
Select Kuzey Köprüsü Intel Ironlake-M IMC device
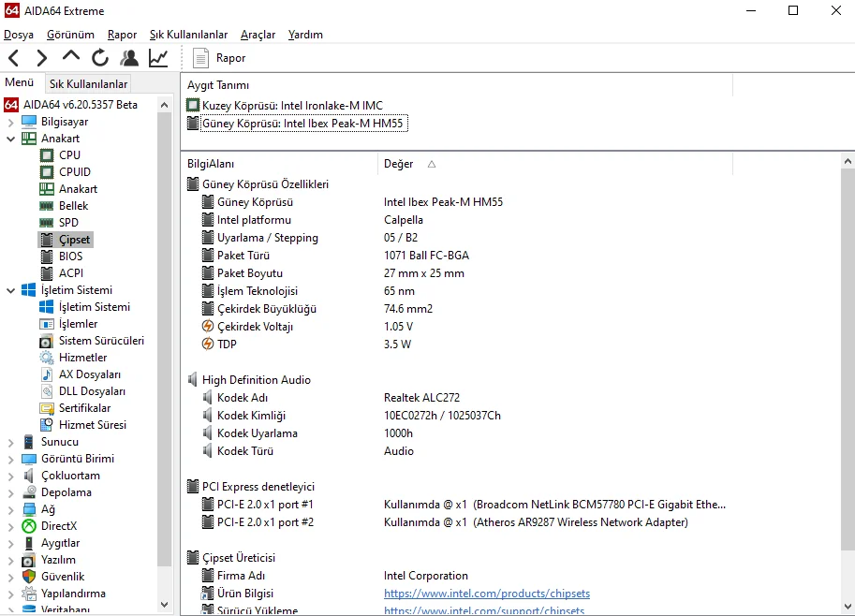point(291,106)
